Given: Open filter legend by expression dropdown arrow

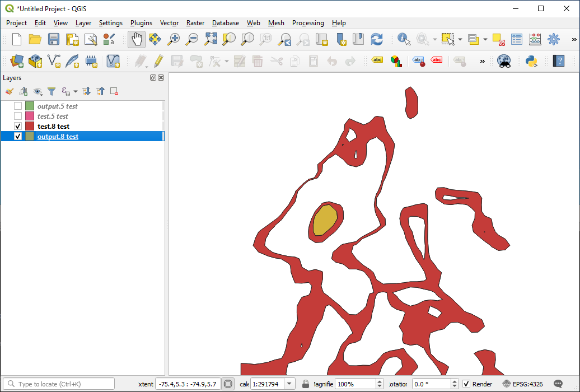Looking at the screenshot, I should pyautogui.click(x=76, y=91).
